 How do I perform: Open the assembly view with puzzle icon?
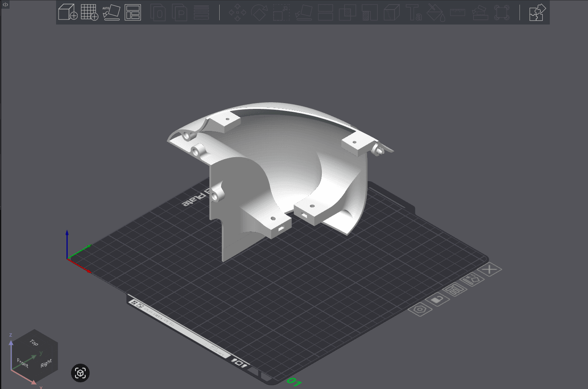coord(537,12)
